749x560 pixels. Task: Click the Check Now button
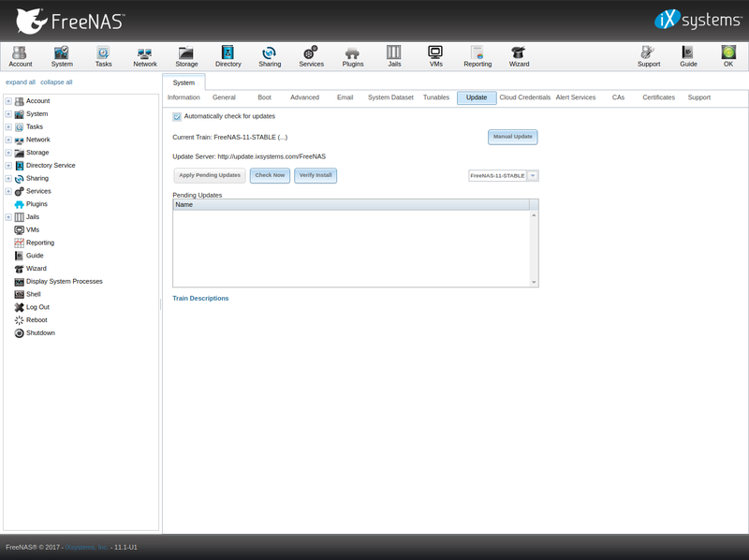[x=270, y=175]
